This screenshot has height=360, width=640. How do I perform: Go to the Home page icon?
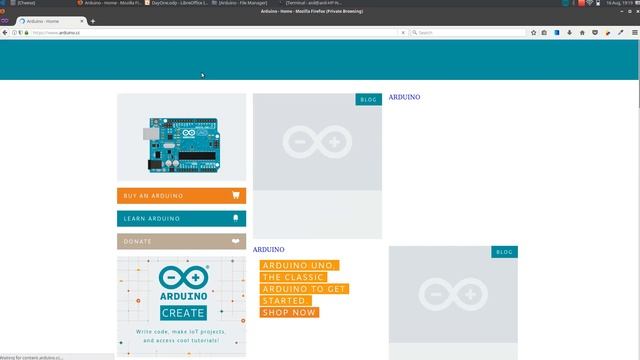click(582, 33)
